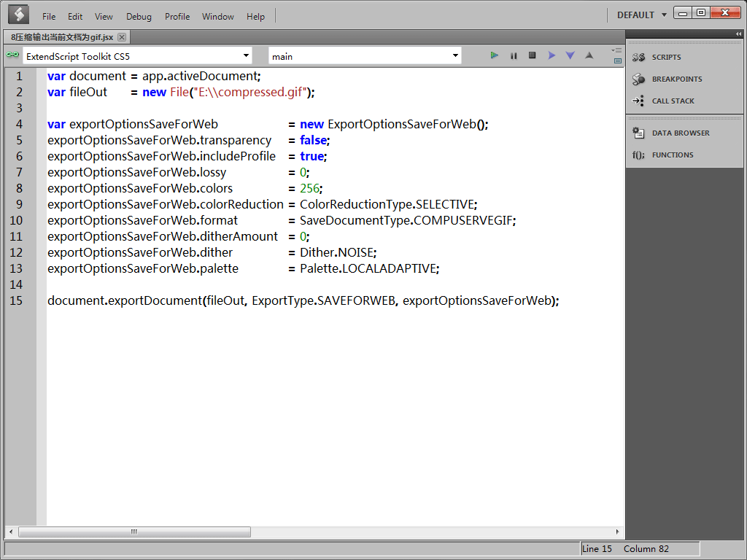This screenshot has height=560, width=747.
Task: Click the Functions f() panel icon
Action: coord(638,155)
